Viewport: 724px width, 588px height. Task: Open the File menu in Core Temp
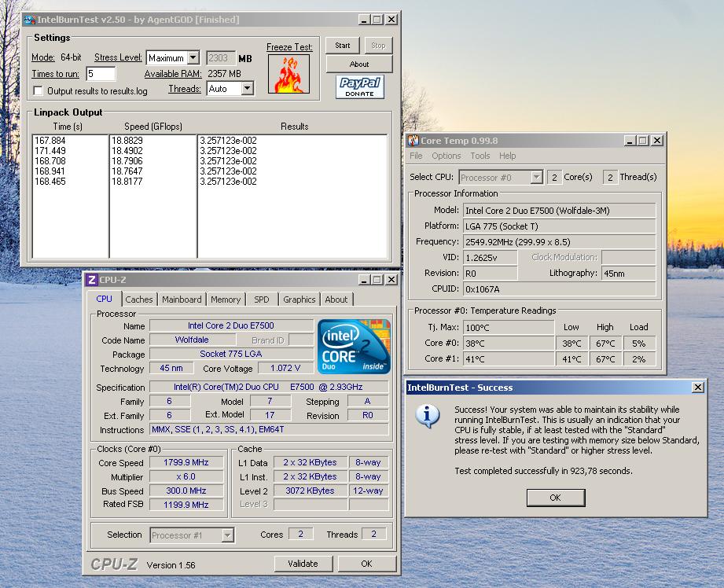click(416, 156)
